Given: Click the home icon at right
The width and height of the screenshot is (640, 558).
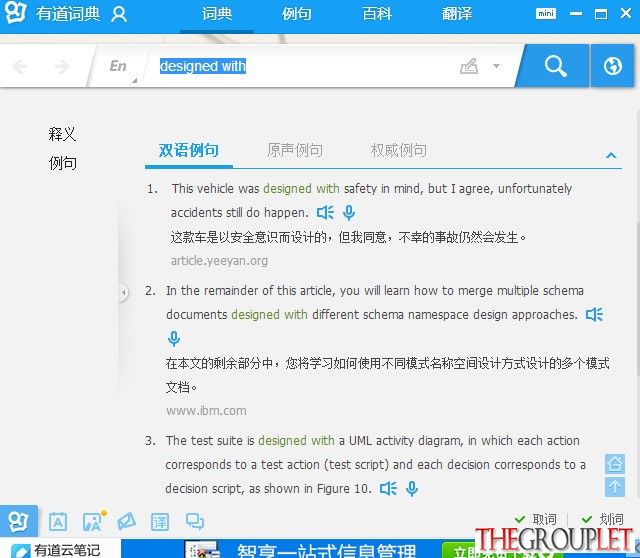Looking at the screenshot, I should click(615, 464).
